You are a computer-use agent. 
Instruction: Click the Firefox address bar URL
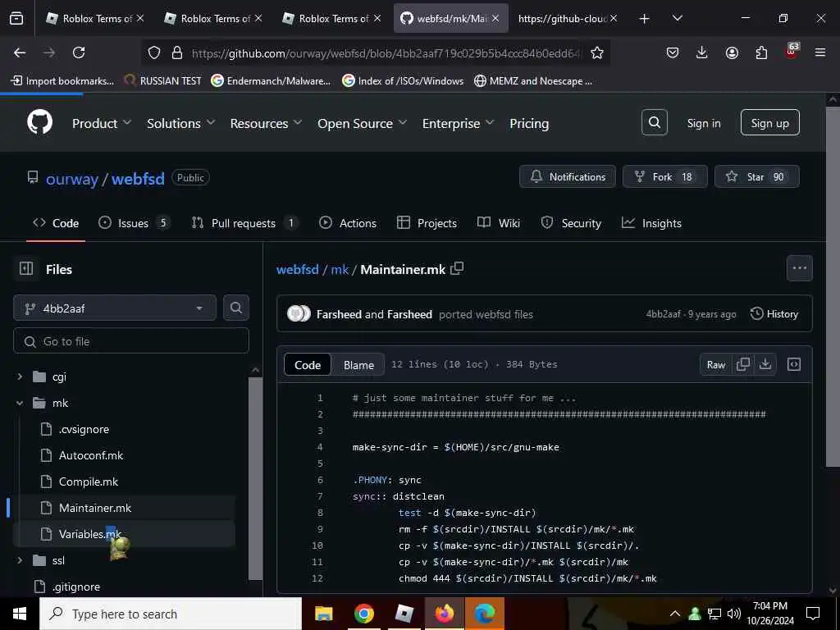385,53
